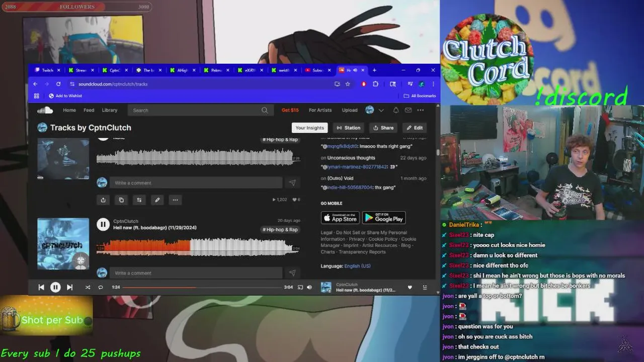Skip to previous track in player bar
644x362 pixels.
(x=41, y=287)
